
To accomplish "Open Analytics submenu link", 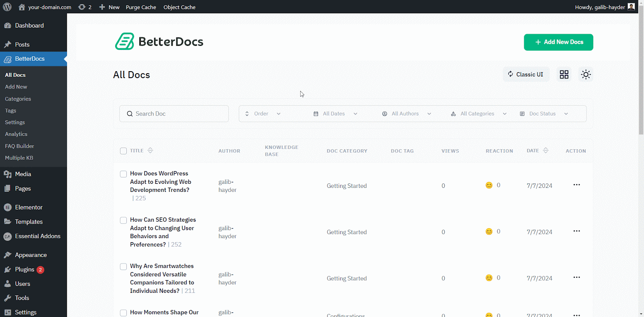I will pos(16,134).
